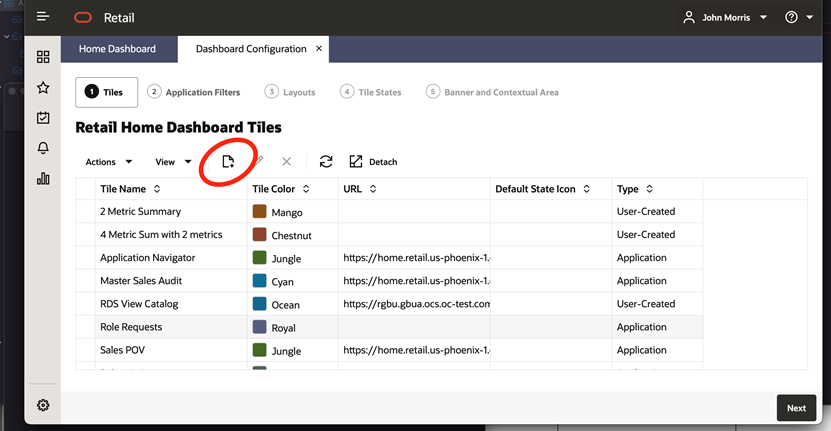831x431 pixels.
Task: Select the RDS View Catalog row
Action: point(389,304)
